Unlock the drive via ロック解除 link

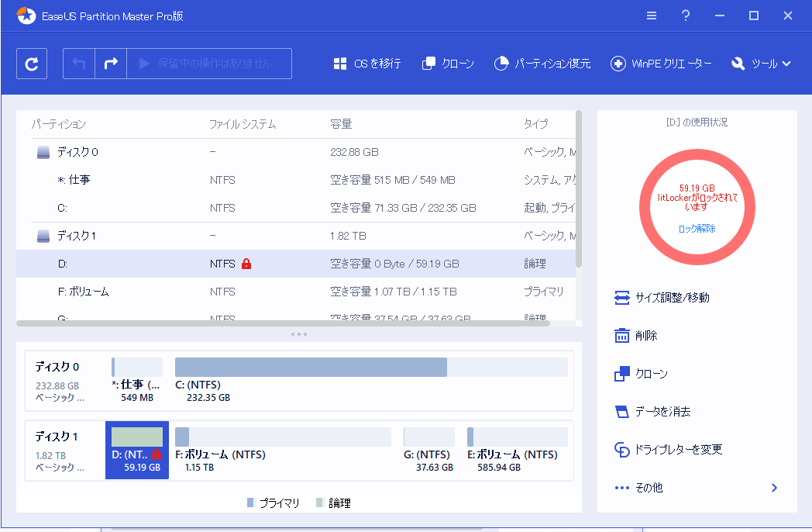point(697,227)
